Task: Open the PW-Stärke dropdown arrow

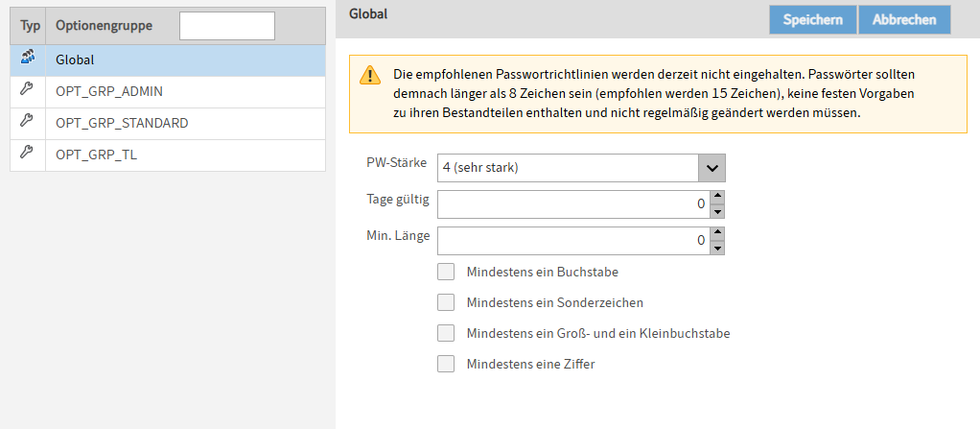Action: click(x=712, y=168)
